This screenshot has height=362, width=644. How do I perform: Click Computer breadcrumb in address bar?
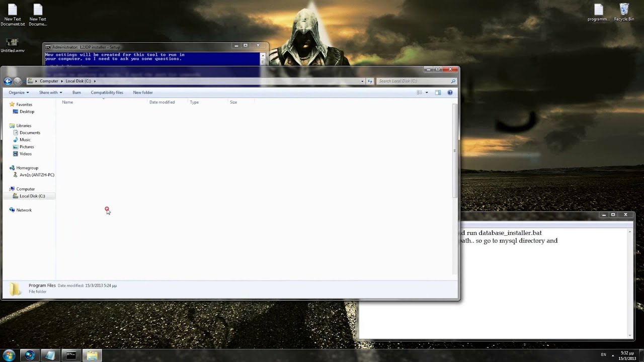tap(49, 81)
